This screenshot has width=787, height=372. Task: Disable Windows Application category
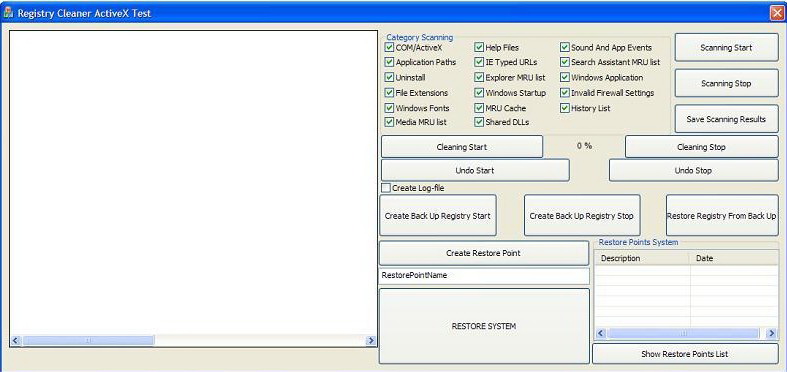565,78
